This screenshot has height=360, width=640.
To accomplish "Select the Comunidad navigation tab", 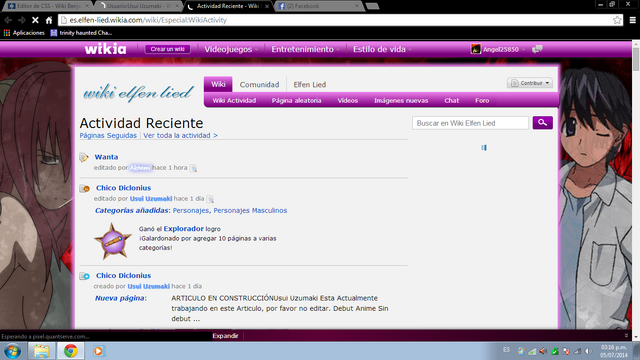I will point(259,84).
